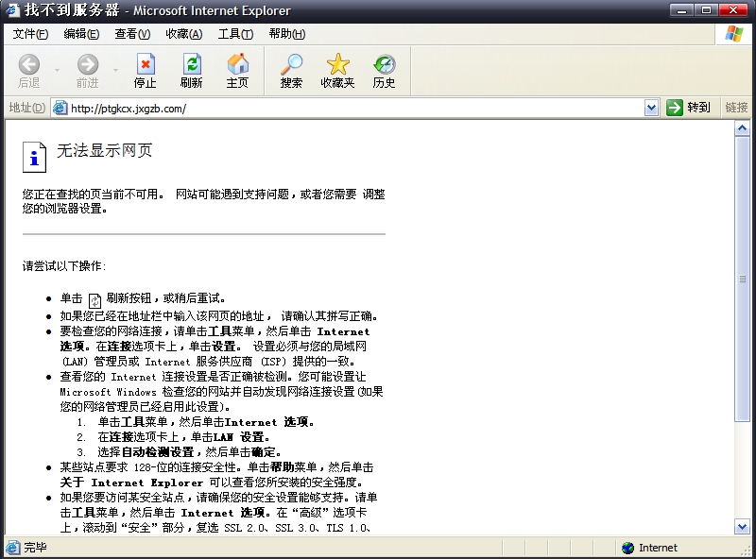Viewport: 756px width, 559px height.
Task: Click the address field showing http://ptgkcx.jxgzb.com/
Action: pyautogui.click(x=356, y=108)
